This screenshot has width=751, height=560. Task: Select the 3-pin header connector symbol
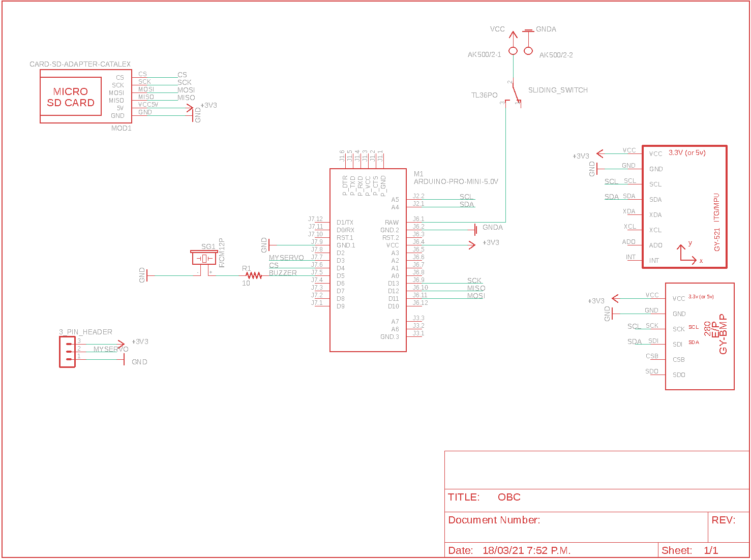67,351
